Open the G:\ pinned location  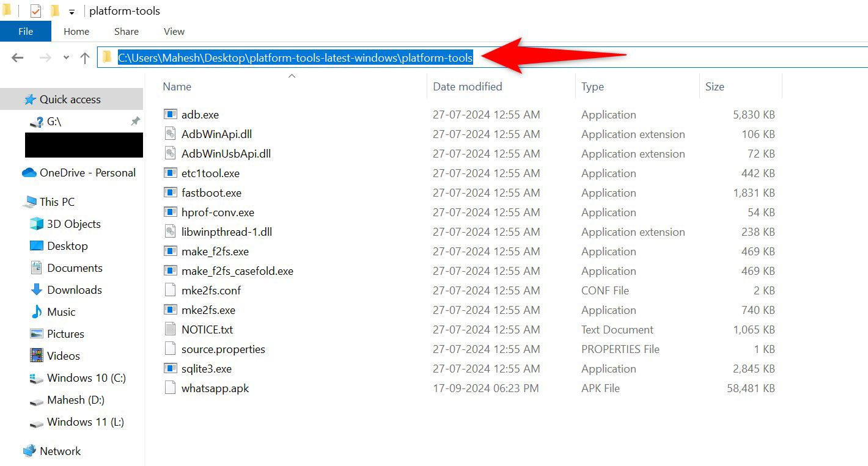(54, 122)
